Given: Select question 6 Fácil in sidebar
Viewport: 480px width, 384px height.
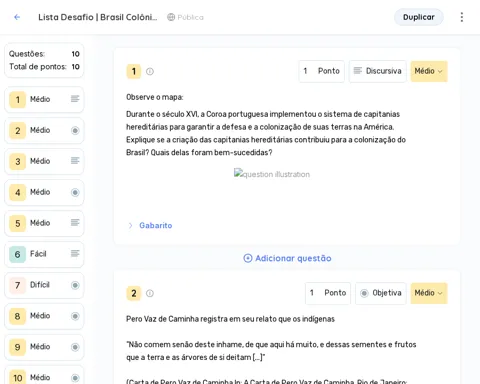Looking at the screenshot, I should pyautogui.click(x=44, y=254).
